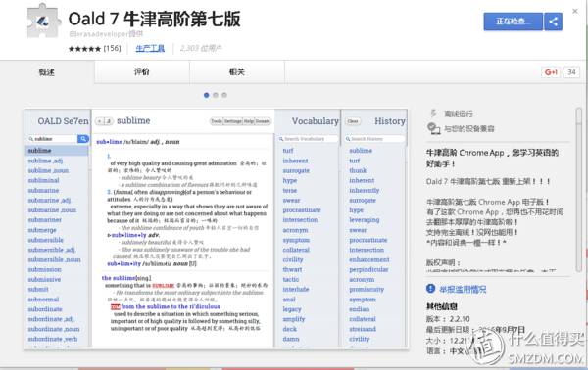Click 'endian' in the History list

coord(360,309)
